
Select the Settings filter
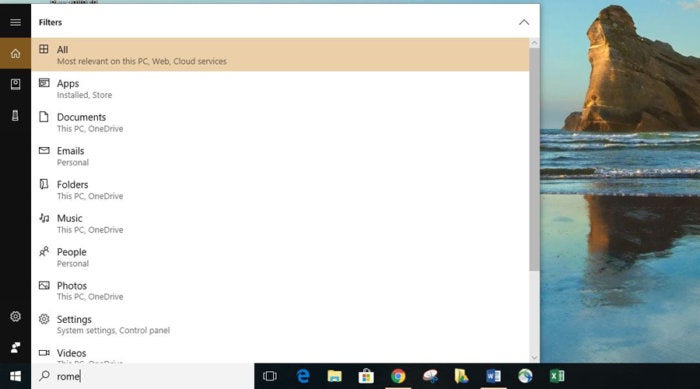click(280, 324)
